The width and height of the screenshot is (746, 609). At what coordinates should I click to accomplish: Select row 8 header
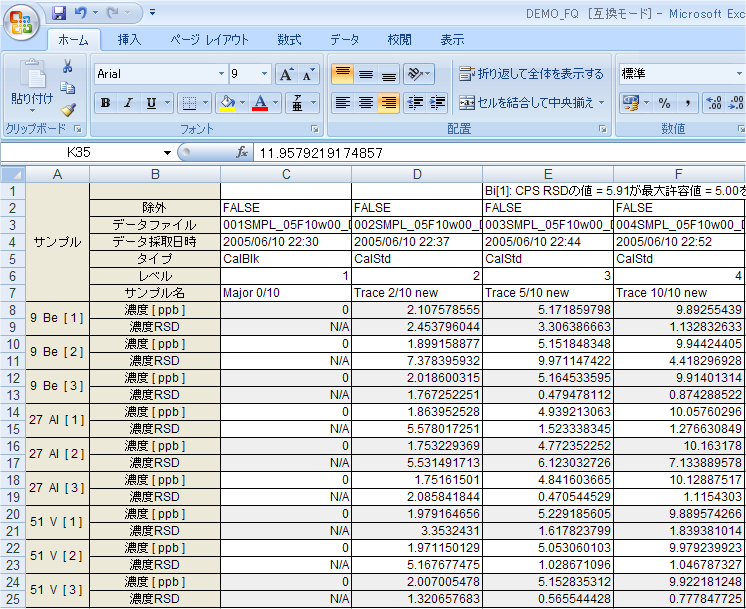(x=13, y=310)
